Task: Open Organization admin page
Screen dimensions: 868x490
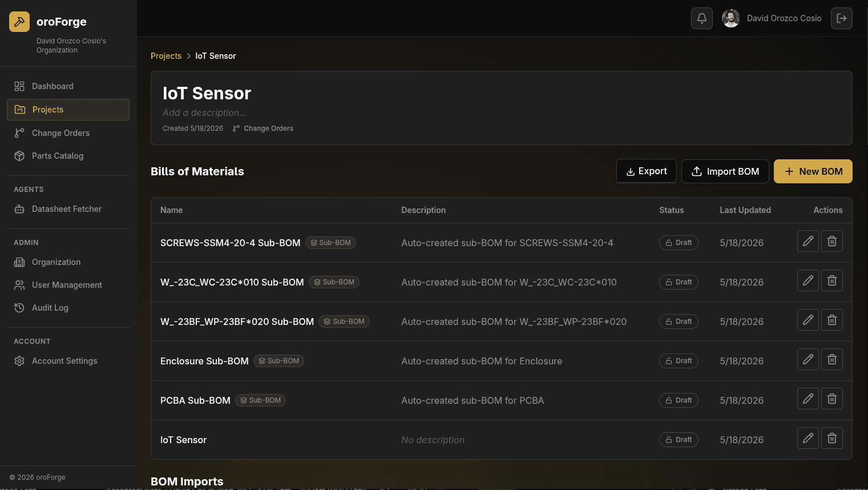Action: (x=68, y=262)
